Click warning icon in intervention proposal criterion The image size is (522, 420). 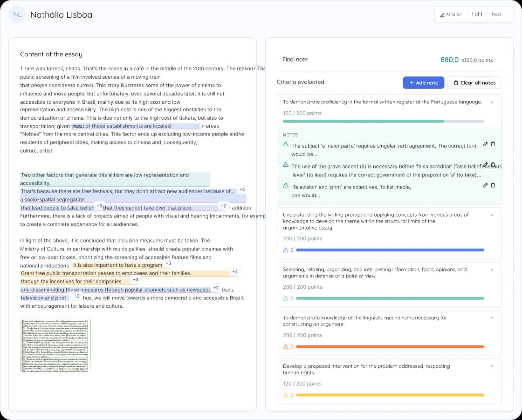[x=286, y=395]
